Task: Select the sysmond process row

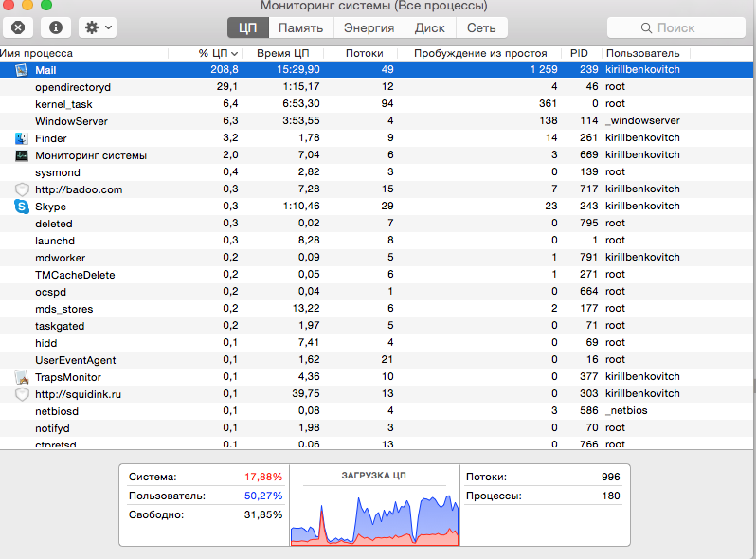Action: click(376, 172)
